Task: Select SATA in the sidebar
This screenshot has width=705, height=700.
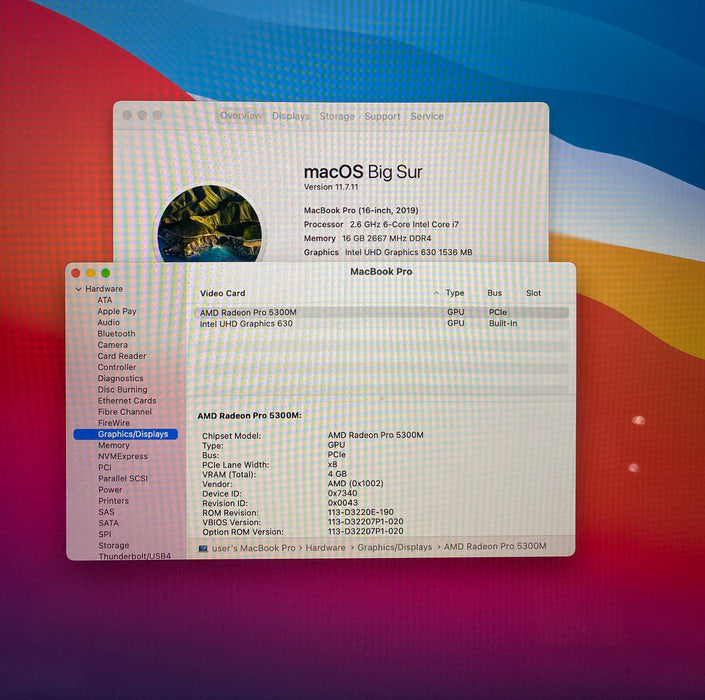Action: (x=109, y=523)
